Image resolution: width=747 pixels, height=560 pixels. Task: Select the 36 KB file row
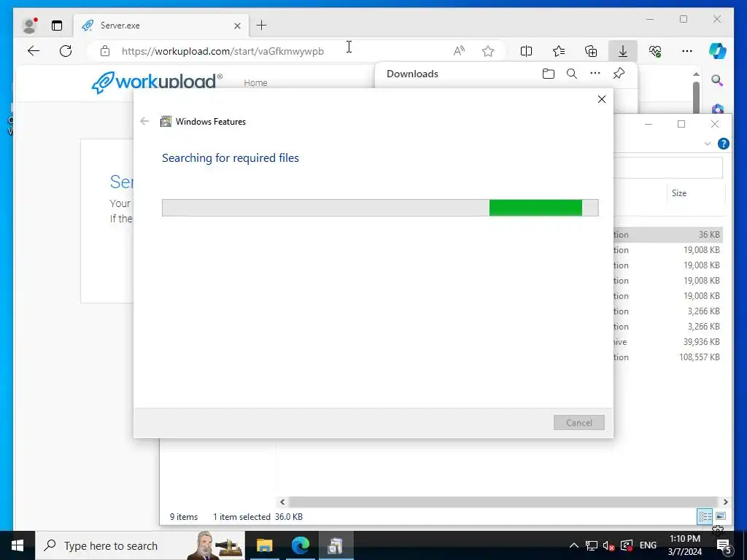tap(668, 235)
